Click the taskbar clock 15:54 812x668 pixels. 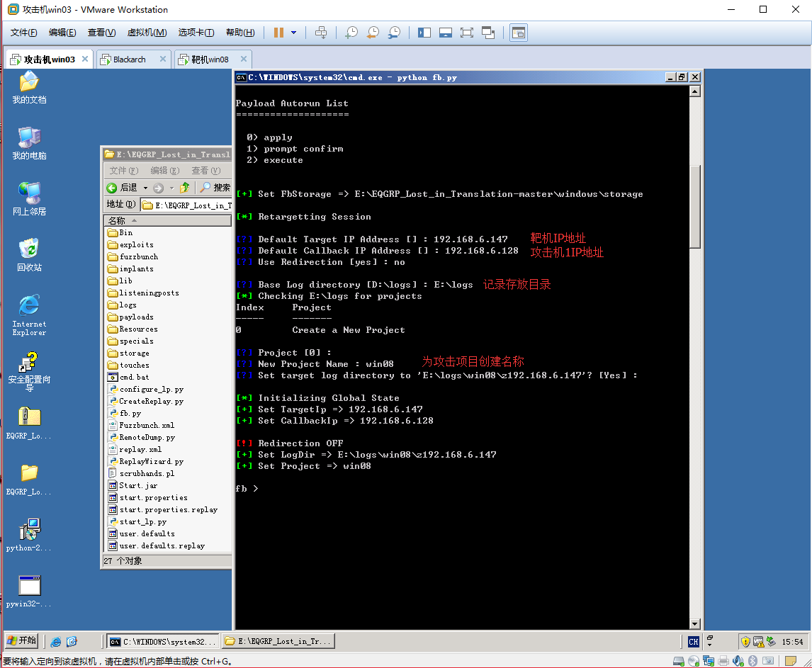click(x=792, y=642)
